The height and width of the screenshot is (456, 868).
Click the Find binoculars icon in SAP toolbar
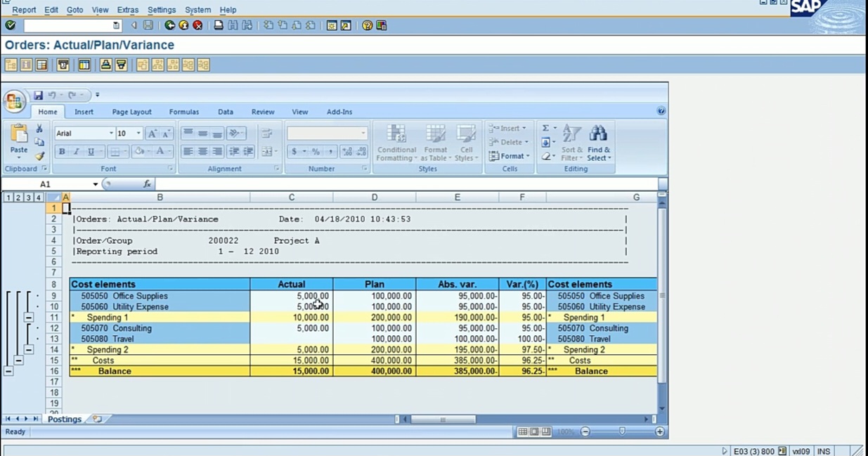(x=233, y=25)
